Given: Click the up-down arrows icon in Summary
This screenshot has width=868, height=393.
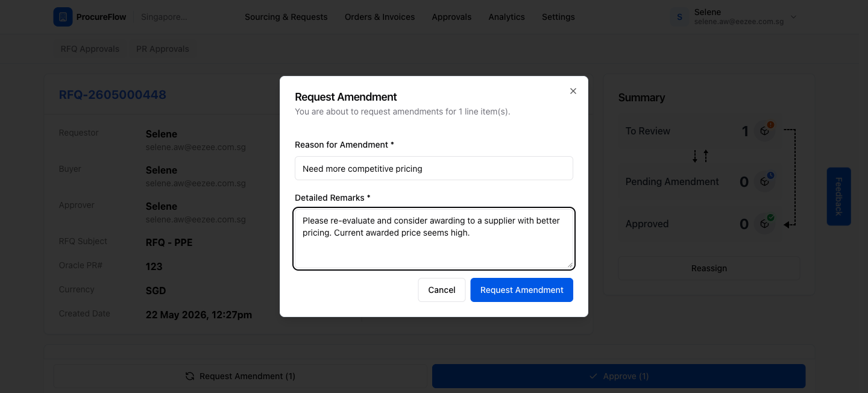Looking at the screenshot, I should point(700,156).
